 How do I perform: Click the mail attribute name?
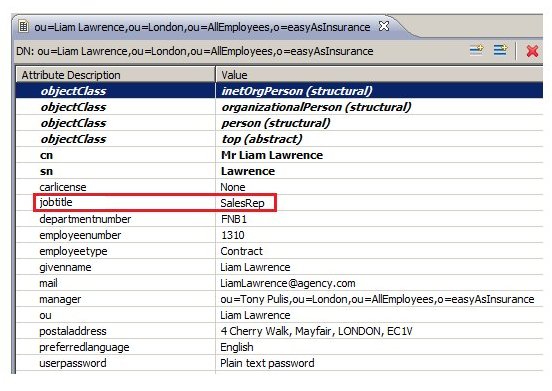click(48, 283)
